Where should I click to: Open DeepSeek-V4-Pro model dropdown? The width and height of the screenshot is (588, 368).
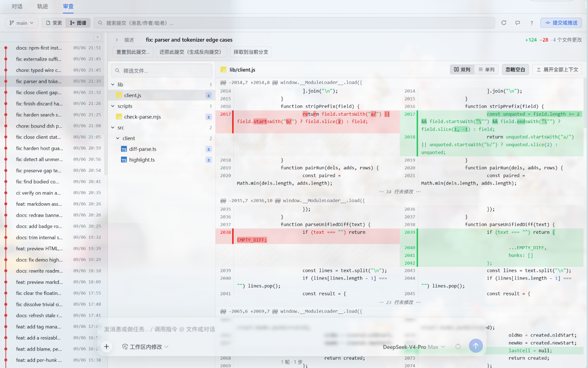coord(414,347)
